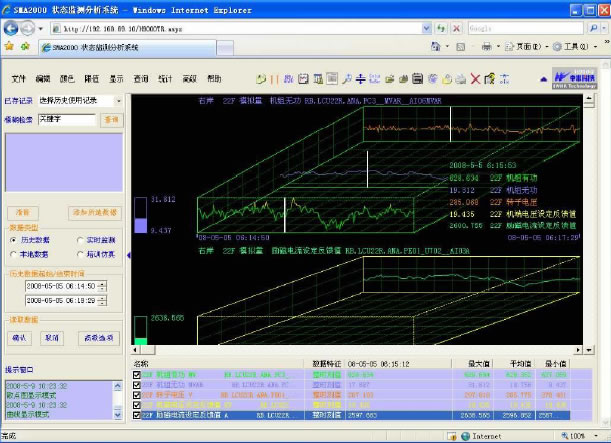The height and width of the screenshot is (443, 611).
Task: Select the 培训仿真 radio button
Action: click(80, 254)
